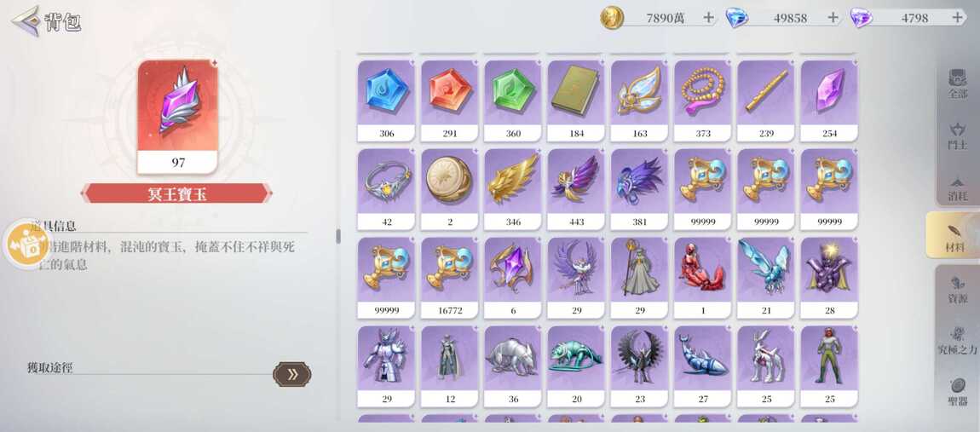Select the round bronze coin item with 2
980x432 pixels.
coord(449,189)
